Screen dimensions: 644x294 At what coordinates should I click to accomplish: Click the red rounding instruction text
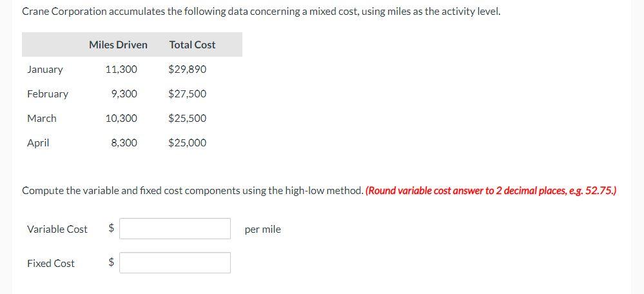tap(491, 191)
